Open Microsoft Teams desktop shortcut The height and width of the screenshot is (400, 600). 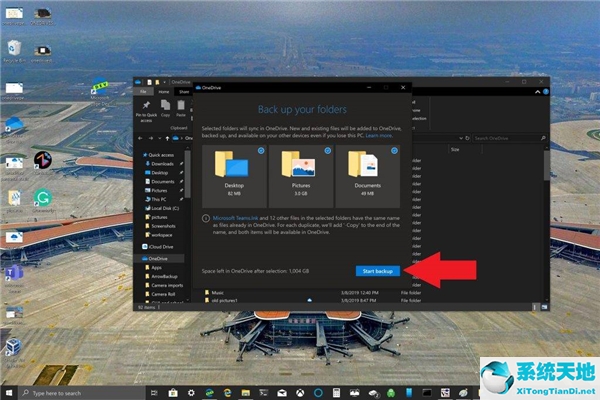(x=15, y=278)
